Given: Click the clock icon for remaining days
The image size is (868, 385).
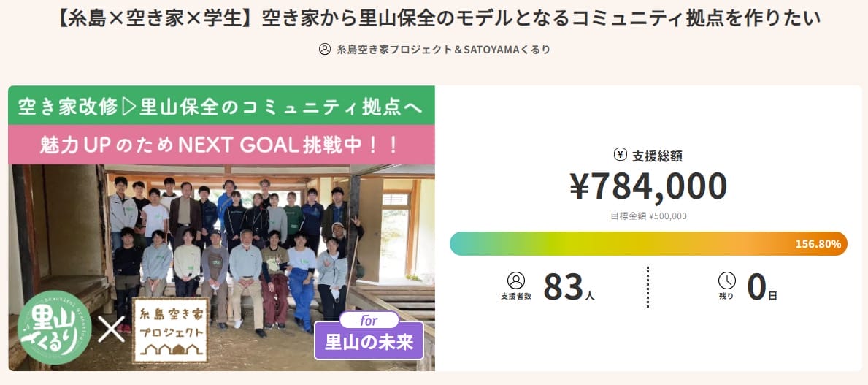Looking at the screenshot, I should click(726, 281).
